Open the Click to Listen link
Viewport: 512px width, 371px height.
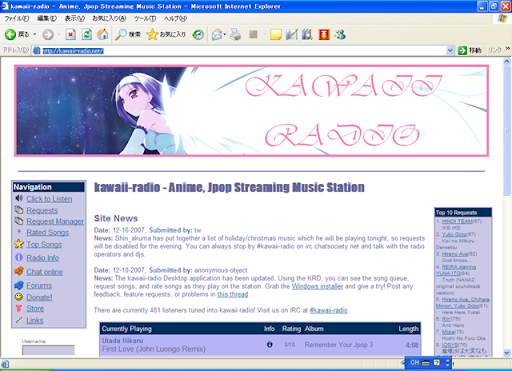[x=49, y=199]
